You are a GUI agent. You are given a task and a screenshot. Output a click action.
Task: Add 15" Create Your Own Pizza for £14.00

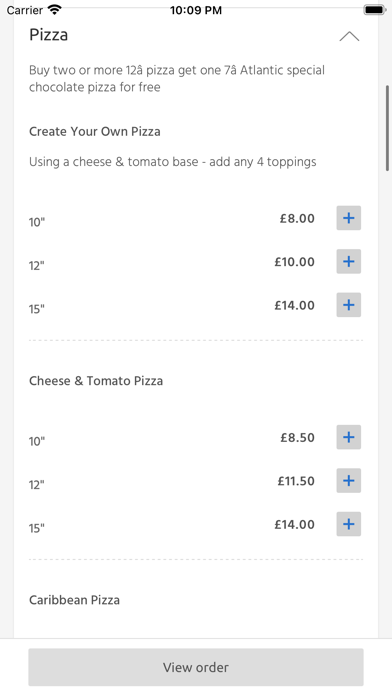[348, 305]
